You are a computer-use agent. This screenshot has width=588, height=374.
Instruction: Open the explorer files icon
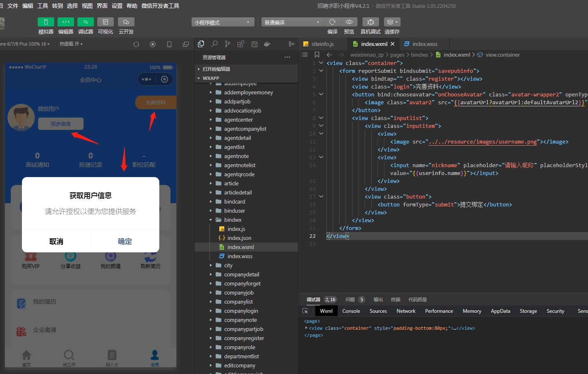(201, 44)
